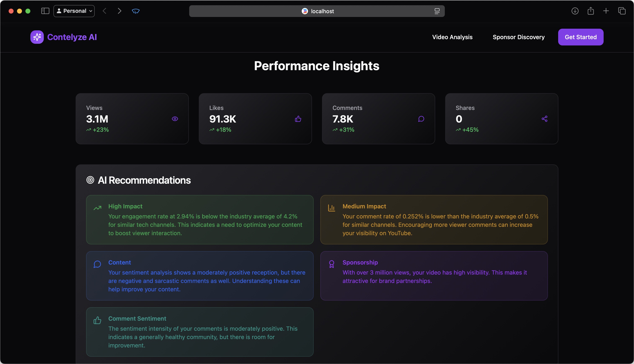Click the thumbs-up icon in Comment Sentiment card
The image size is (634, 364).
(x=97, y=320)
